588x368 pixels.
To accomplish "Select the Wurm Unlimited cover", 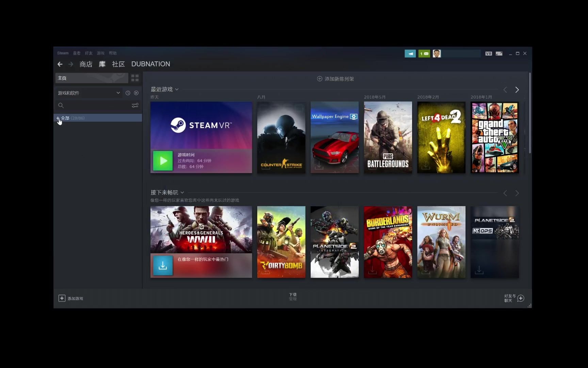I will (441, 242).
